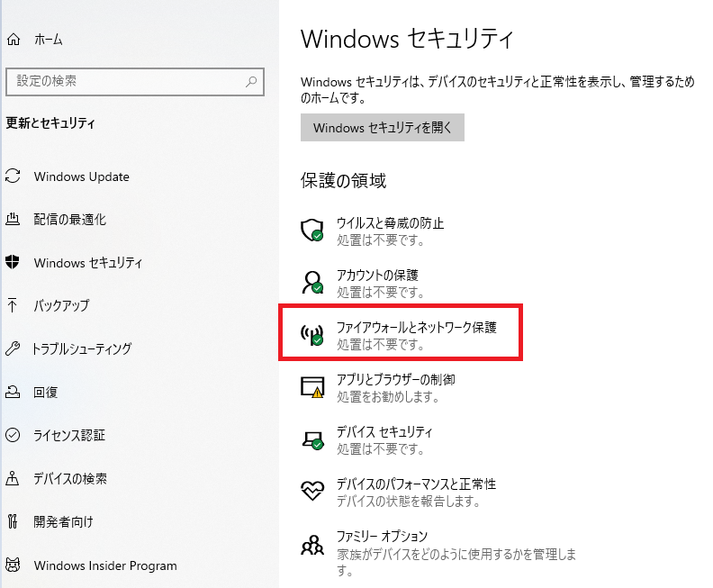Click デバイスの状態を報告します text
713x588 pixels.
pos(409,502)
